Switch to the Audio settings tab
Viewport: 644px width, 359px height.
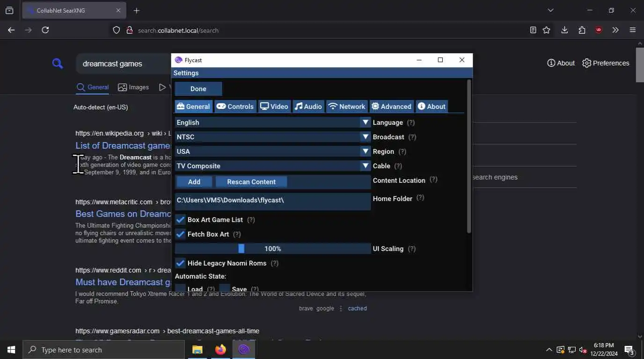308,107
